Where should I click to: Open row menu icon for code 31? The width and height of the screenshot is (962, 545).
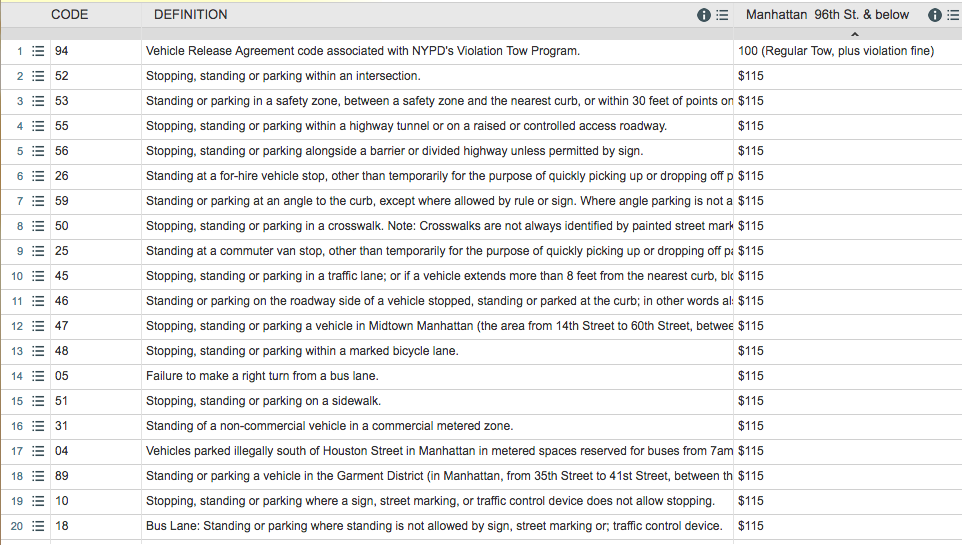pyautogui.click(x=38, y=426)
